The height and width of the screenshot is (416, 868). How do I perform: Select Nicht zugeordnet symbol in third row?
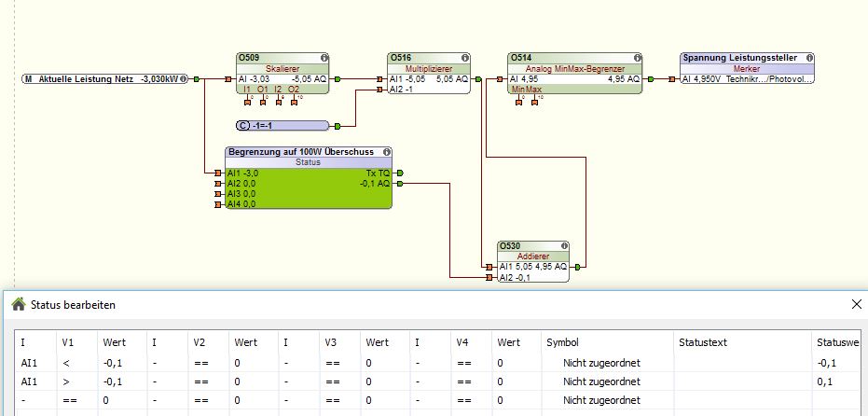pos(601,400)
